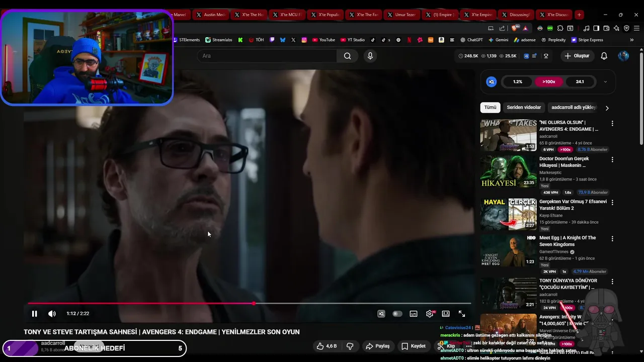Toggle subtitles in video player
This screenshot has width=644, height=362.
tap(414, 314)
